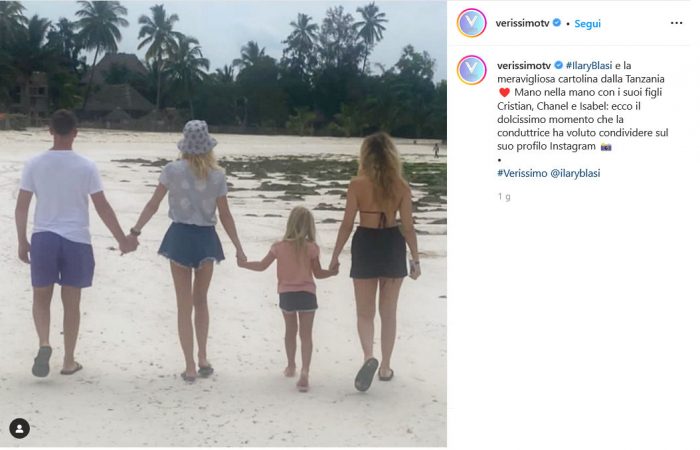700x450 pixels.
Task: Click the verified badge in the post header
Action: point(557,22)
